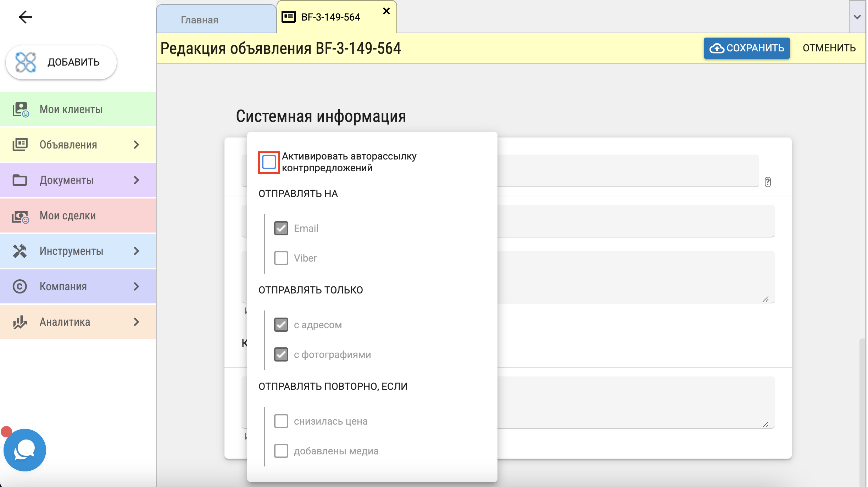
Task: Click the Мои клиенты icon
Action: [x=21, y=110]
